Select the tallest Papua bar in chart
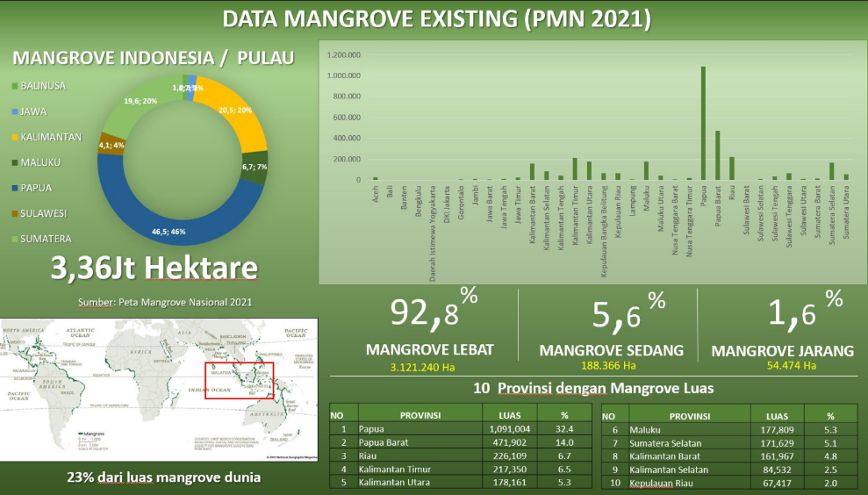This screenshot has width=868, height=495. point(703,123)
